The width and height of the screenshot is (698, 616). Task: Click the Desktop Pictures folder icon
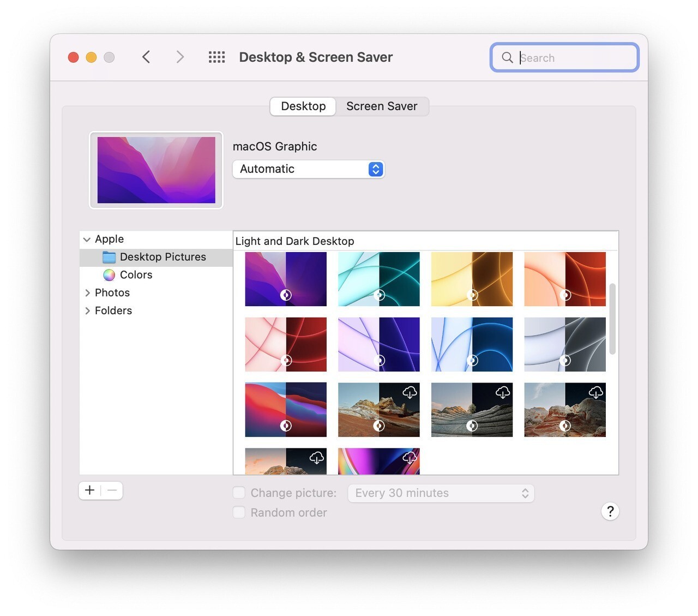click(109, 257)
